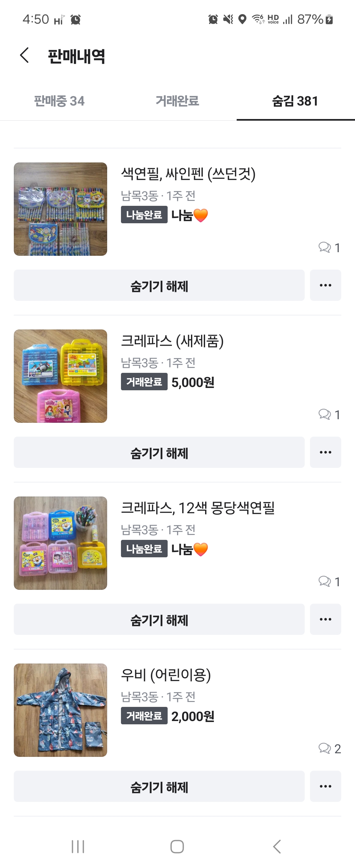Select the 숨김 381 tab
The height and width of the screenshot is (868, 355).
[x=295, y=101]
